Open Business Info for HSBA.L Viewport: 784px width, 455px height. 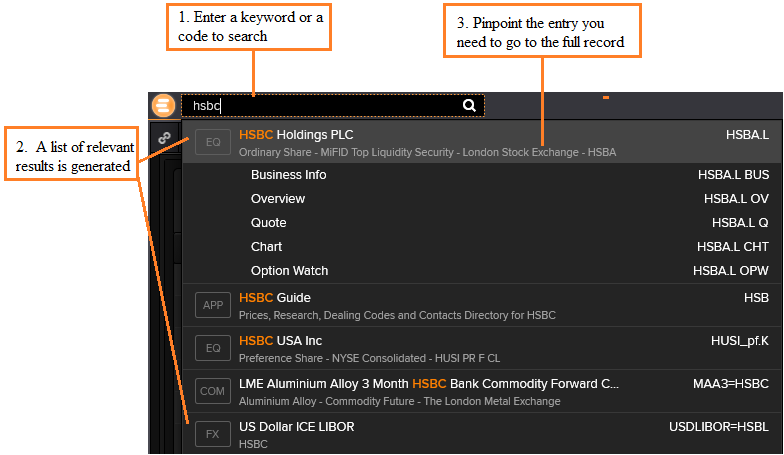point(482,174)
